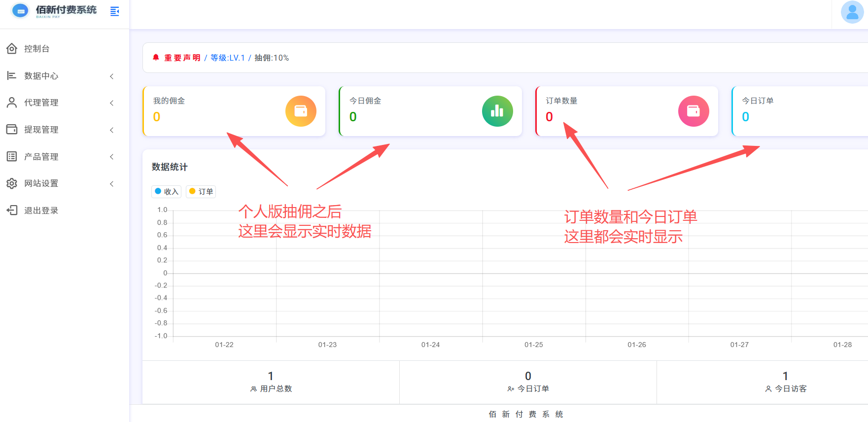Click pink wallet icon on 订单数量 card
Image resolution: width=868 pixels, height=422 pixels.
[694, 111]
